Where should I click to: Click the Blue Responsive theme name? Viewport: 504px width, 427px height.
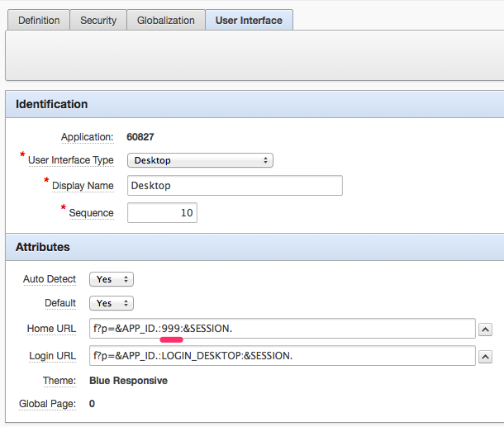[x=128, y=381]
